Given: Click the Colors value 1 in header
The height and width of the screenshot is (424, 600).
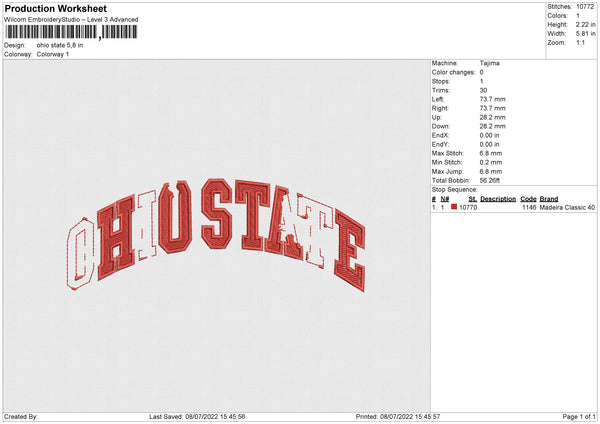Looking at the screenshot, I should pos(578,16).
